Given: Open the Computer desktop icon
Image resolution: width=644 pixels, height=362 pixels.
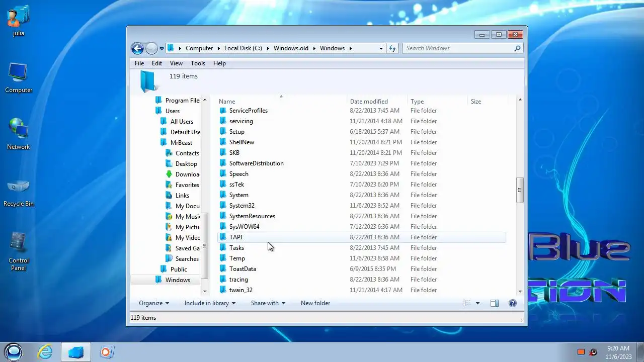Looking at the screenshot, I should (19, 78).
